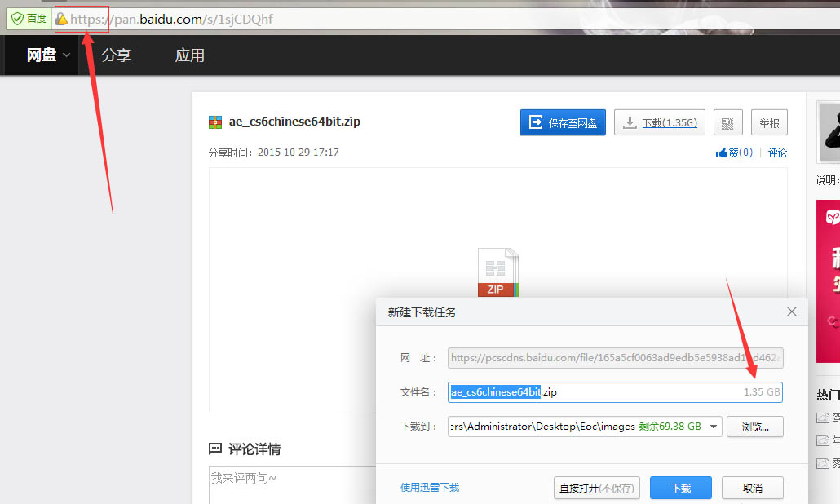Open the 评论 link
The height and width of the screenshot is (504, 840).
(x=777, y=153)
